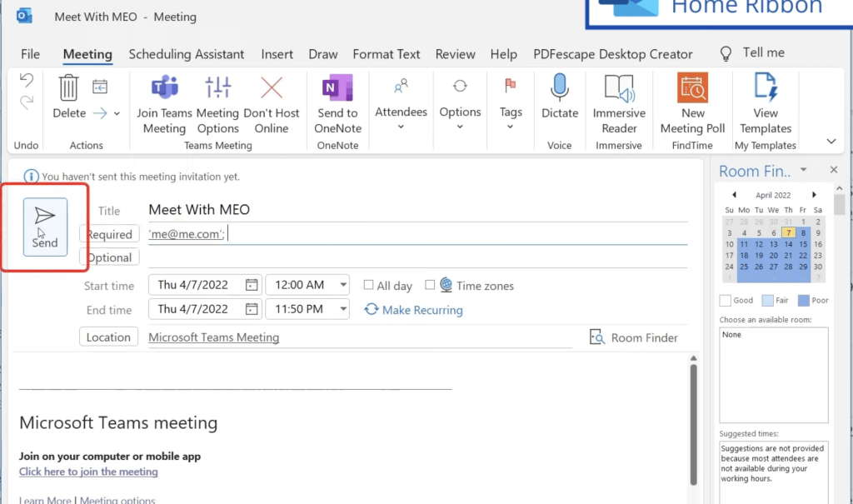Collapse the ribbon with chevron
Screen dimensions: 853x504
point(831,142)
